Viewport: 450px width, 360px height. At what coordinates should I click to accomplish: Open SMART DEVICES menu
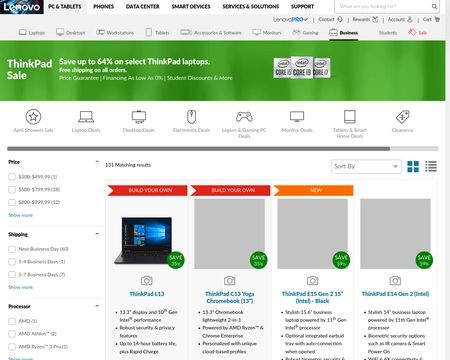pyautogui.click(x=191, y=6)
